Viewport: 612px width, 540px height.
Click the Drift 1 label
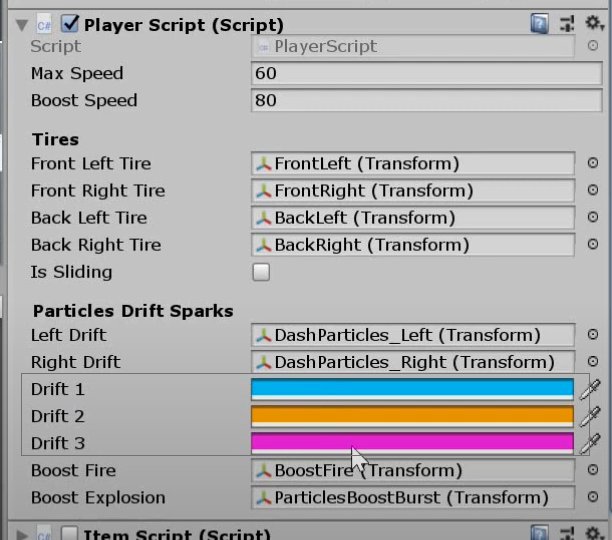coord(58,389)
